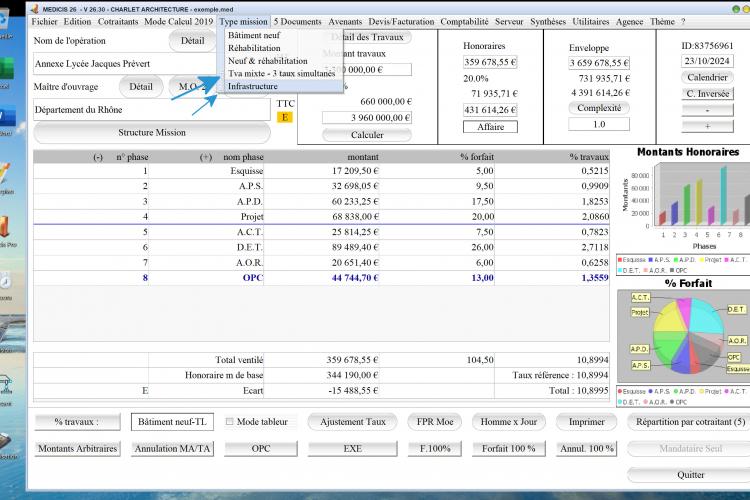750x500 pixels.
Task: Click the Montants Arbitraires button
Action: (77, 448)
